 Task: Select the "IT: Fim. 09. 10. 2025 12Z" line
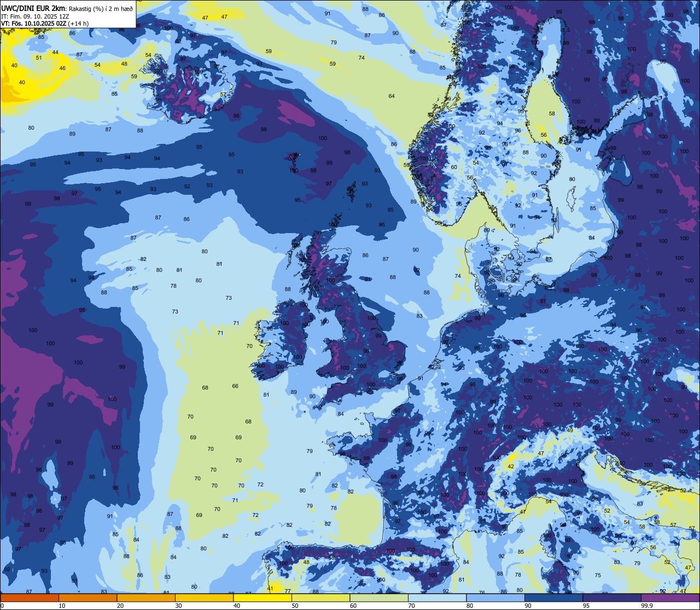click(x=34, y=16)
